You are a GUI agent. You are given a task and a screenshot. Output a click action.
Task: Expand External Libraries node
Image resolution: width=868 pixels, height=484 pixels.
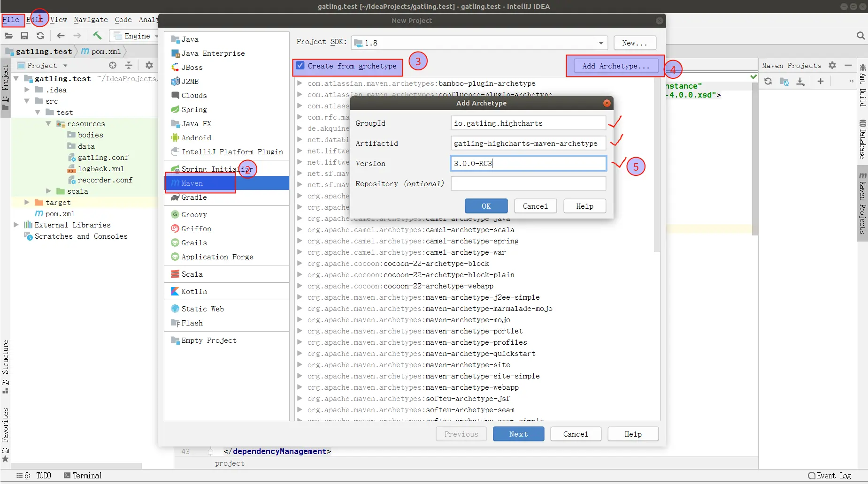tap(16, 225)
